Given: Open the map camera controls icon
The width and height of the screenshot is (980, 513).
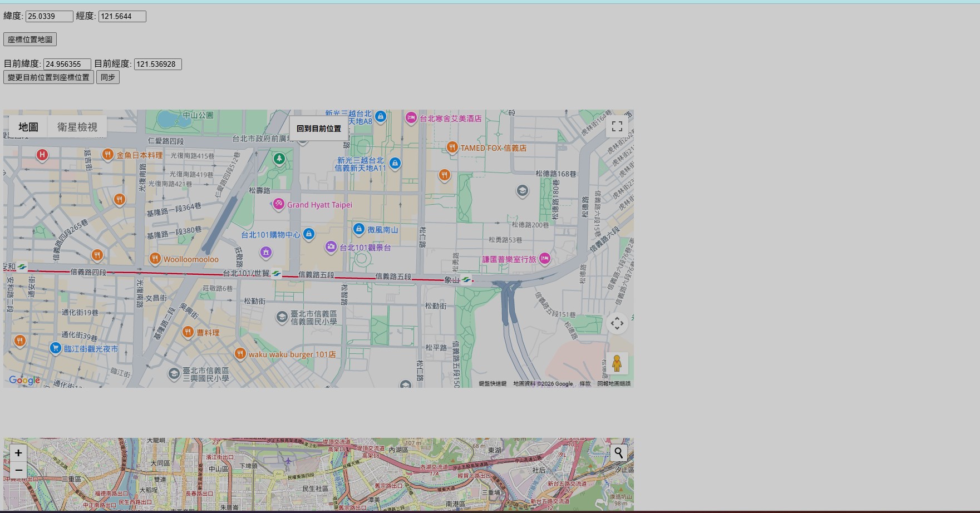Looking at the screenshot, I should tap(617, 323).
